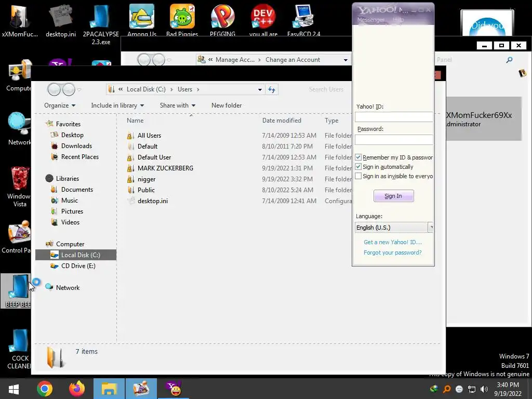532x399 pixels.
Task: Open the recent pages arrow beside Explorer forward button
Action: point(79,89)
